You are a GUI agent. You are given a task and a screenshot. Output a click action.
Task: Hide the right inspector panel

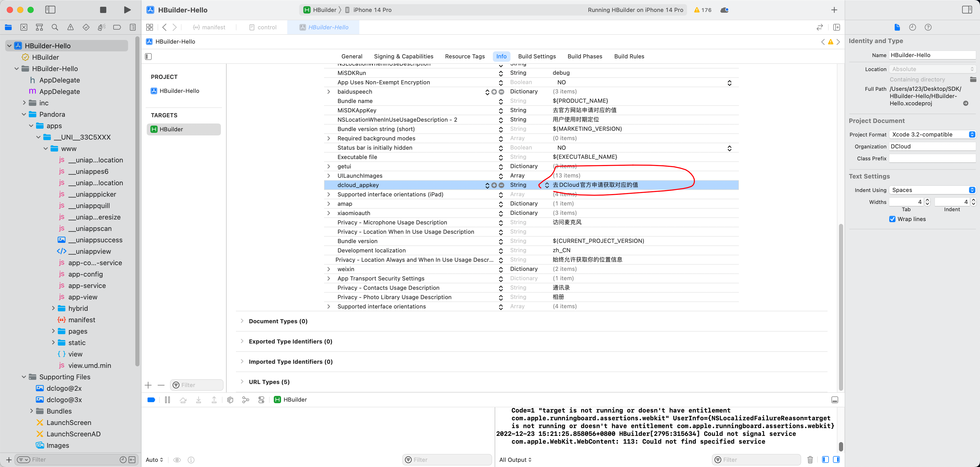point(967,10)
